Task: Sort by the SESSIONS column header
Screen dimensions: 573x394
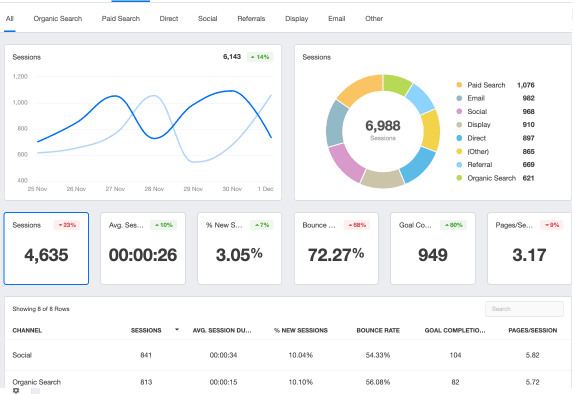Action: pos(146,330)
